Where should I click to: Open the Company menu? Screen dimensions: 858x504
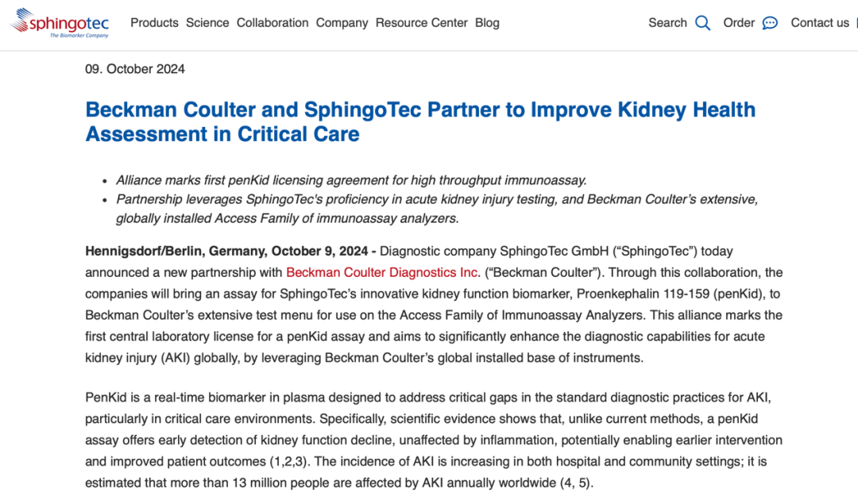pyautogui.click(x=342, y=23)
